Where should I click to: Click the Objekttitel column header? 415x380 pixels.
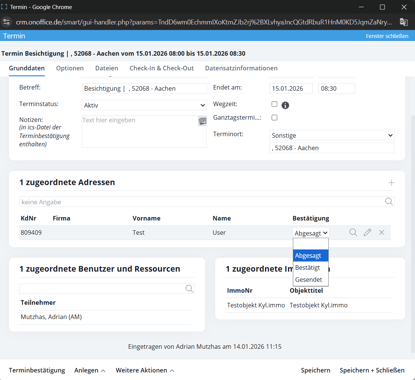[306, 291]
